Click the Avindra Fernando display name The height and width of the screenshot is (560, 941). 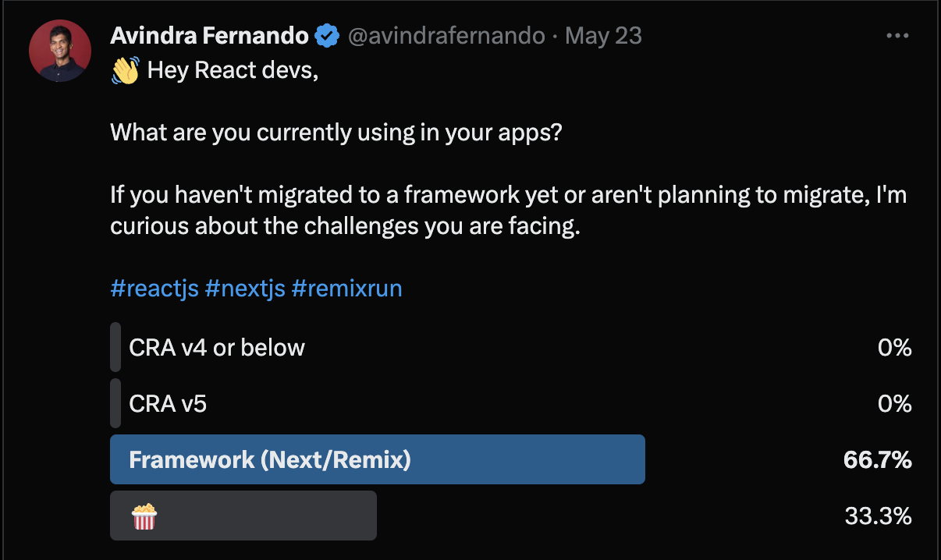[209, 35]
